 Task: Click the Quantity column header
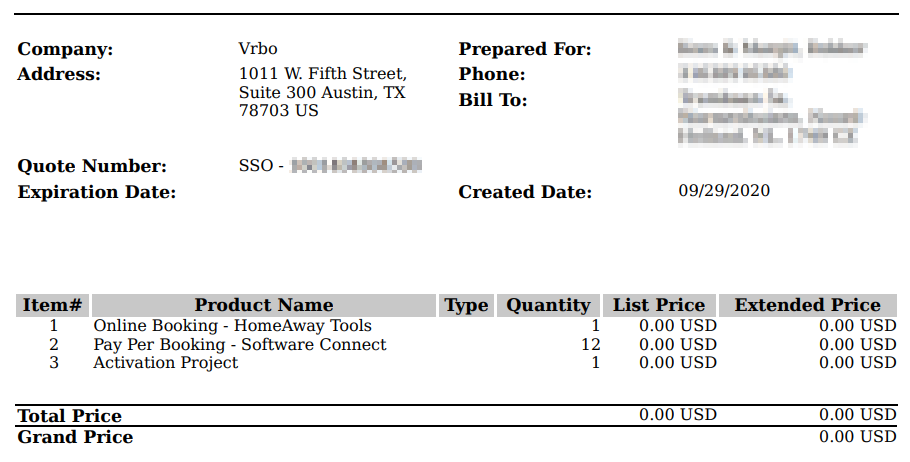pyautogui.click(x=548, y=305)
